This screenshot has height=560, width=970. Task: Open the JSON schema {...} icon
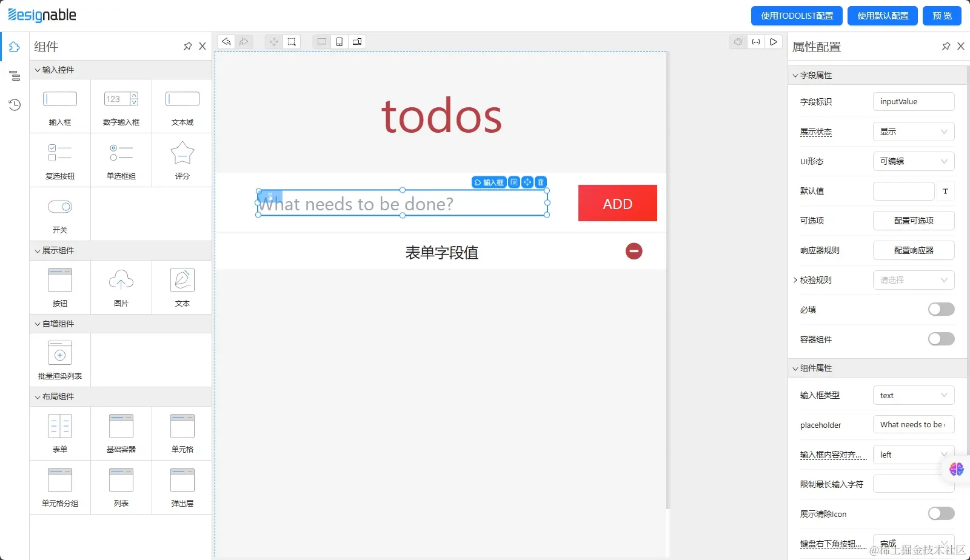[x=755, y=42]
